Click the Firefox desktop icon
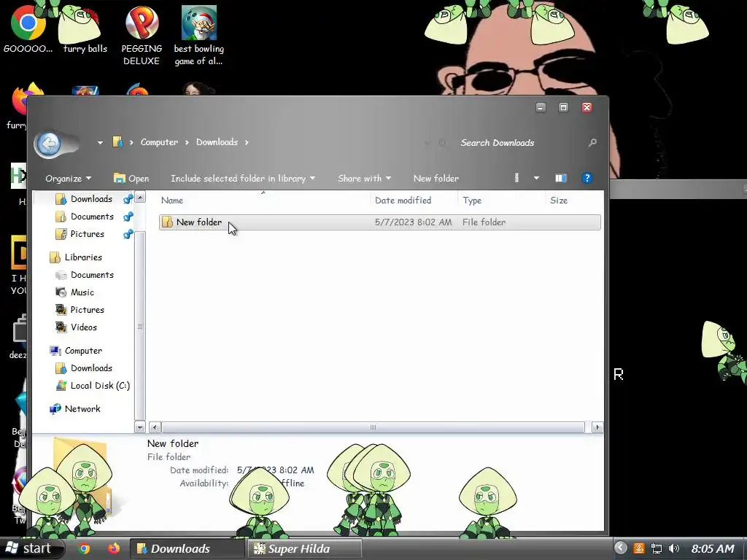This screenshot has height=560, width=747. click(x=26, y=99)
